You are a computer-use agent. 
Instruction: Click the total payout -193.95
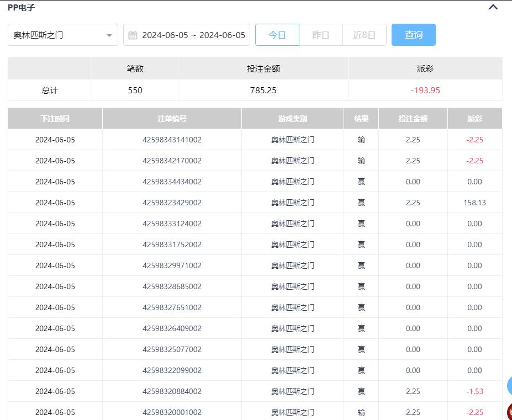click(425, 90)
